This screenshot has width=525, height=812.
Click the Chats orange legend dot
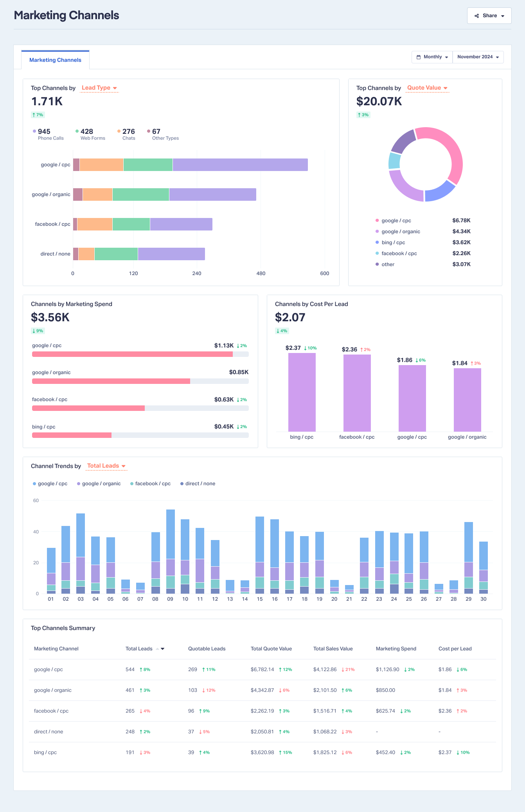[x=119, y=131]
